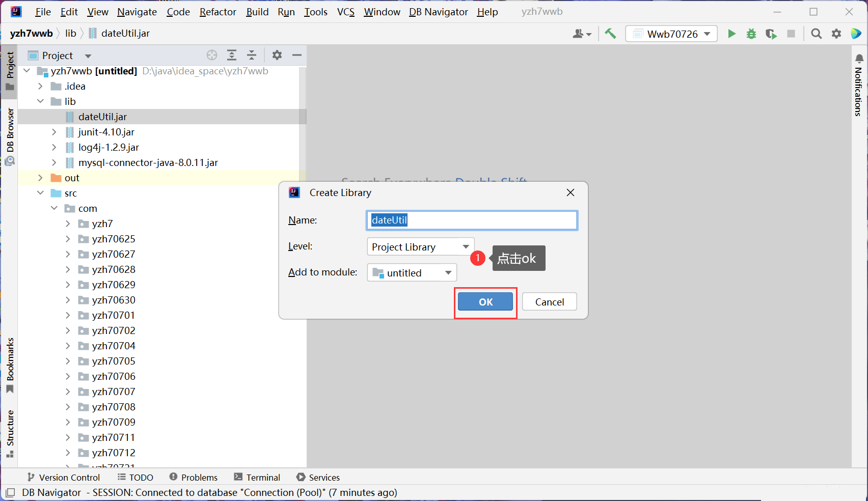Start debugging with the bug icon

click(x=751, y=34)
